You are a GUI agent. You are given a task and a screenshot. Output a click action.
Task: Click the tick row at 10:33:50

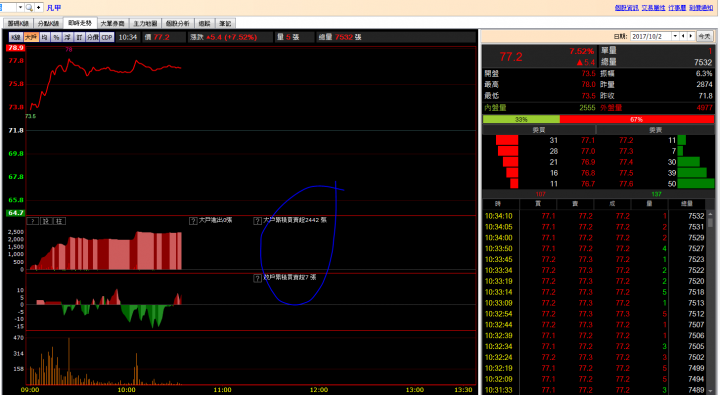[x=595, y=248]
